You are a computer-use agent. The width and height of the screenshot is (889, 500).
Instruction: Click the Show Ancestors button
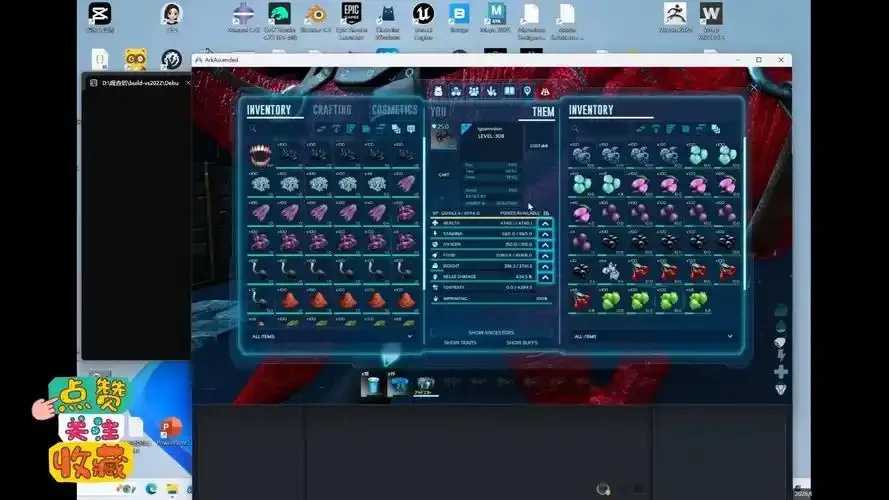pyautogui.click(x=491, y=333)
